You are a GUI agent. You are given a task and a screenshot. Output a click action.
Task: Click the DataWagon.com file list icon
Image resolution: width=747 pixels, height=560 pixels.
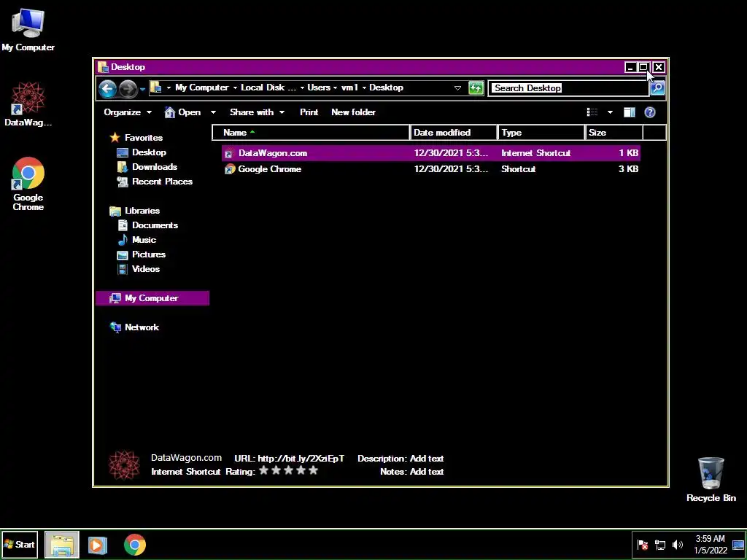[229, 153]
